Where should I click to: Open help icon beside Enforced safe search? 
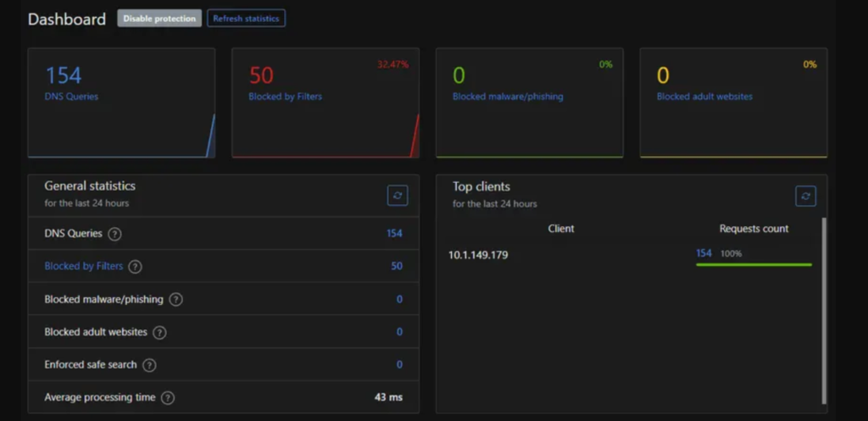pos(149,365)
